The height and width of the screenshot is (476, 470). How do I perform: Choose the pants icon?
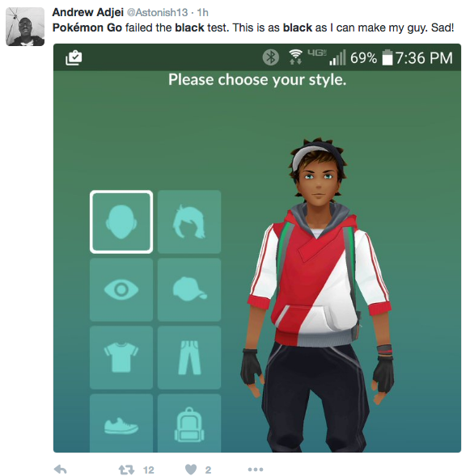click(189, 357)
